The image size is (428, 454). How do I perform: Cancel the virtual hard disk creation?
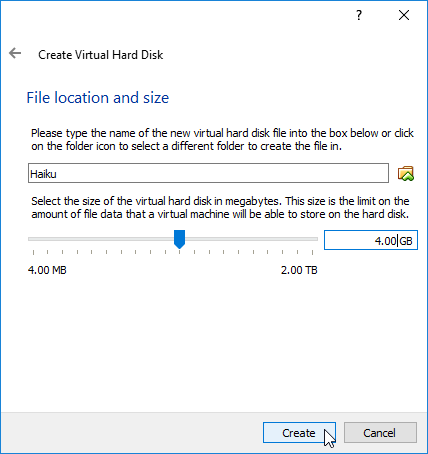coord(380,433)
